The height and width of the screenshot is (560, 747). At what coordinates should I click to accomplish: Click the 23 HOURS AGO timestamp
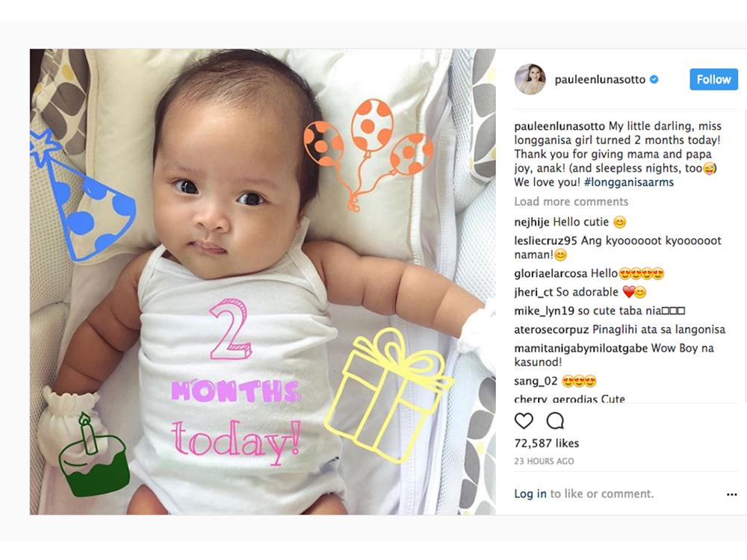click(544, 461)
